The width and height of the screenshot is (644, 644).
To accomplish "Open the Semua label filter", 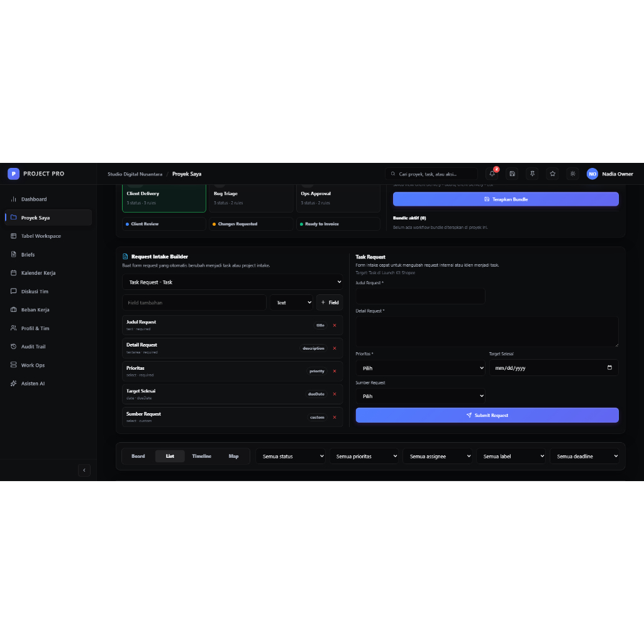I will pyautogui.click(x=511, y=457).
